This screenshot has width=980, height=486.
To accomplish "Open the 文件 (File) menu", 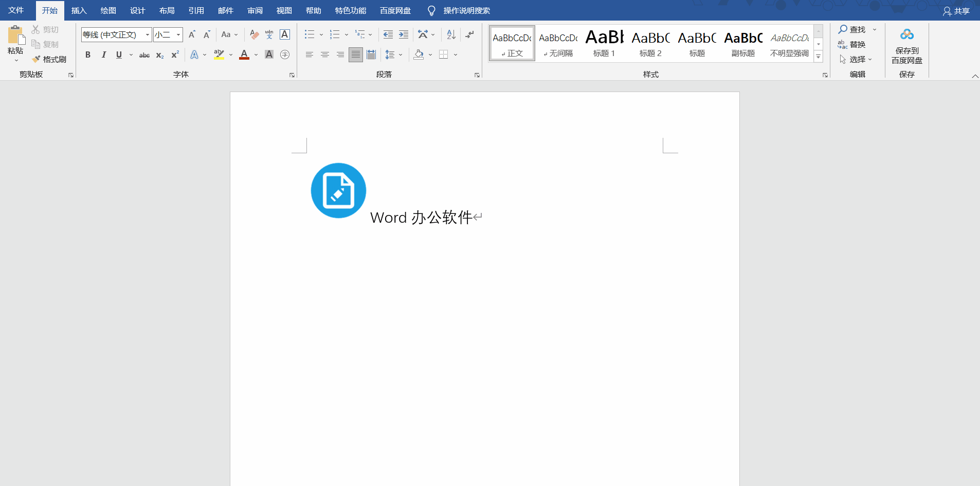I will pos(16,10).
